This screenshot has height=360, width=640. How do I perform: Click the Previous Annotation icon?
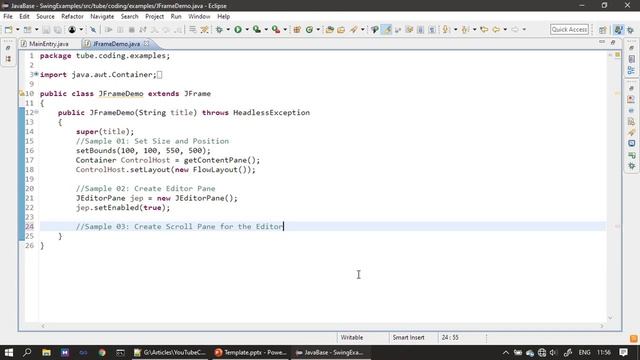(x=465, y=29)
